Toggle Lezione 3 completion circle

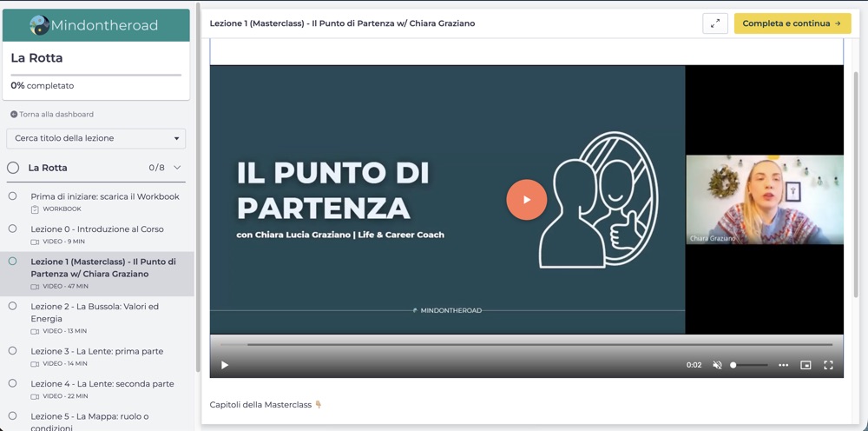pyautogui.click(x=13, y=351)
